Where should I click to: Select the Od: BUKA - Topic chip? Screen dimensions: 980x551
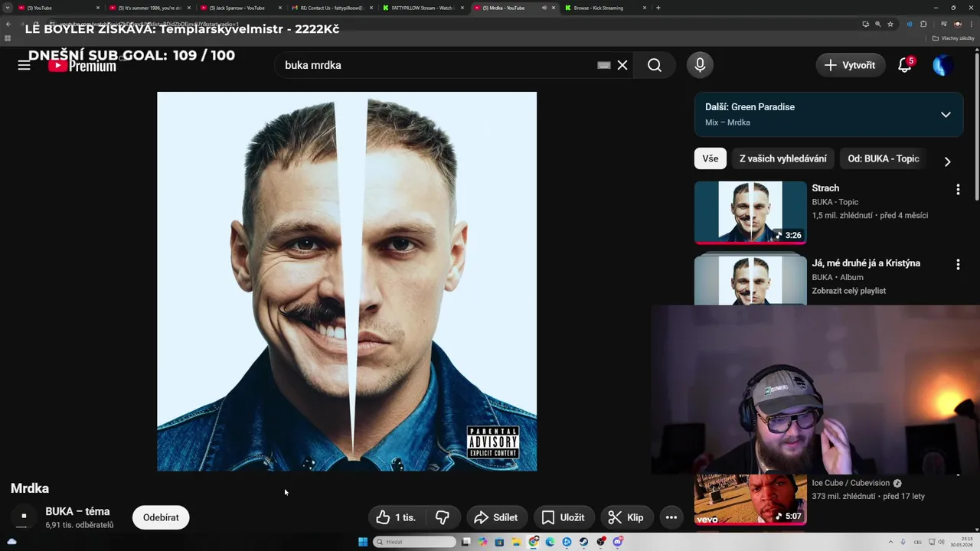[883, 158]
